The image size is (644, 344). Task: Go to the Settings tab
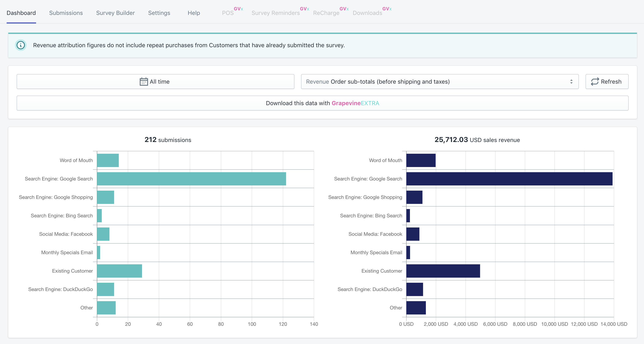(159, 13)
